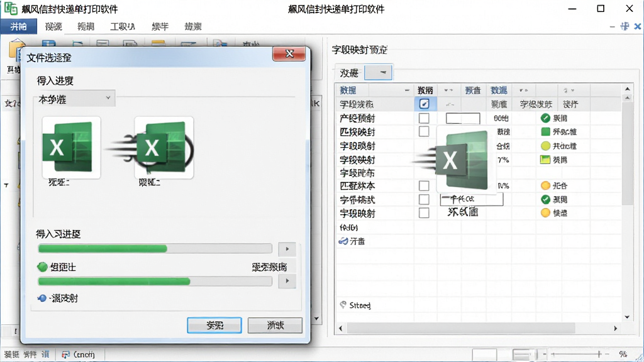
Task: Click the blue dot item at the dialog bottom
Action: [42, 299]
